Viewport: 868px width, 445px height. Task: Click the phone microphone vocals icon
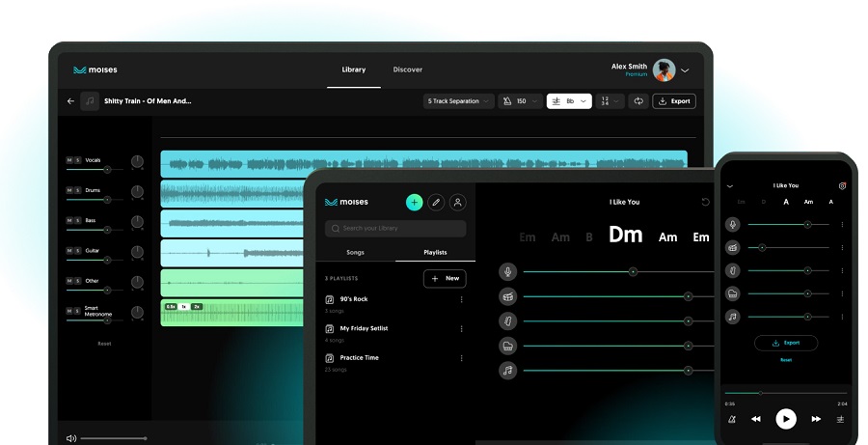pyautogui.click(x=733, y=225)
